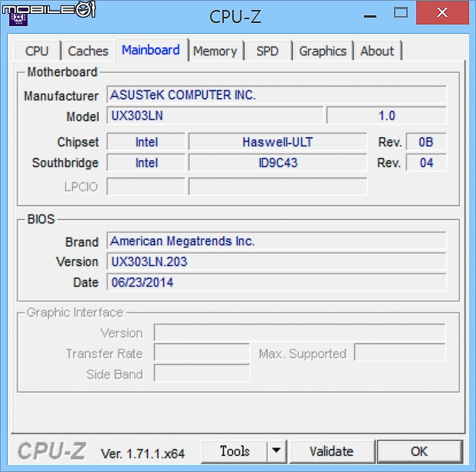Viewport: 476px width, 472px height.
Task: Click the CPU-Z logo at bottom left
Action: pos(51,451)
